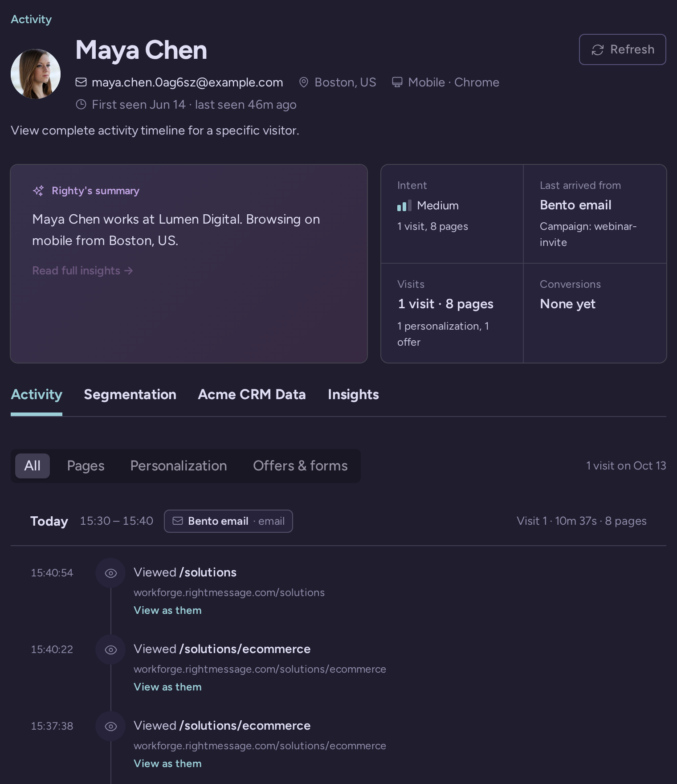Click the intent level bars icon beside Medium
The width and height of the screenshot is (677, 784).
[404, 206]
